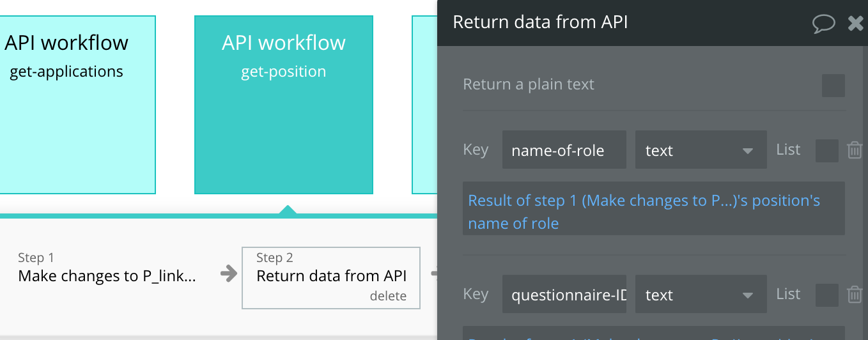The height and width of the screenshot is (340, 868).
Task: Close the Return data from API panel
Action: coord(855,24)
